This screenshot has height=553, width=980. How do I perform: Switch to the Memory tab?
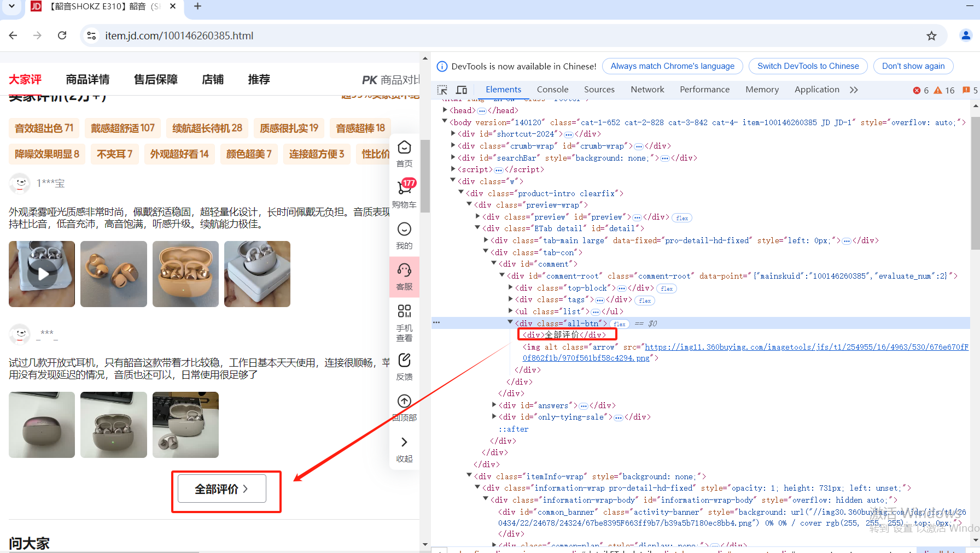click(x=762, y=90)
